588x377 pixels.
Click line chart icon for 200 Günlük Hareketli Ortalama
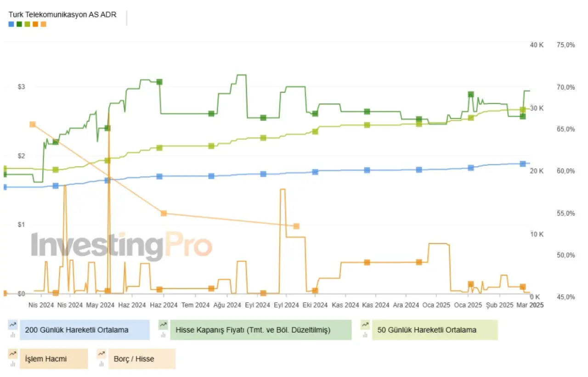[12, 325]
